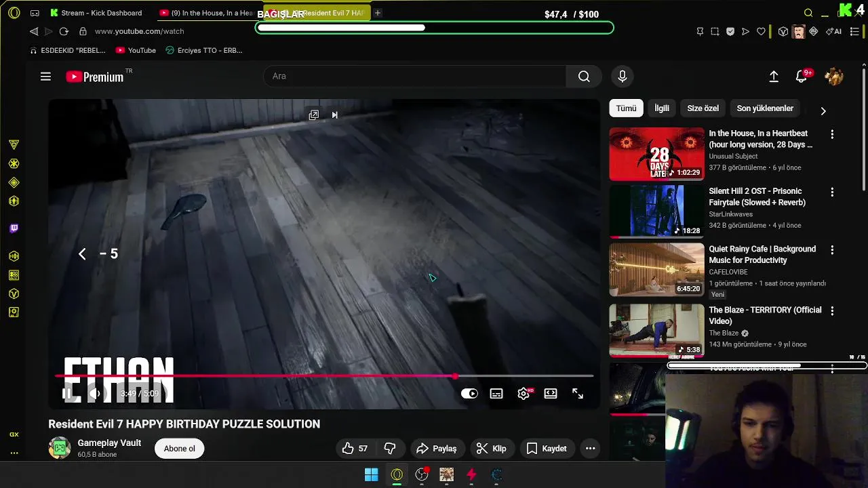Click the YouTube search magnifier button

[x=584, y=77]
